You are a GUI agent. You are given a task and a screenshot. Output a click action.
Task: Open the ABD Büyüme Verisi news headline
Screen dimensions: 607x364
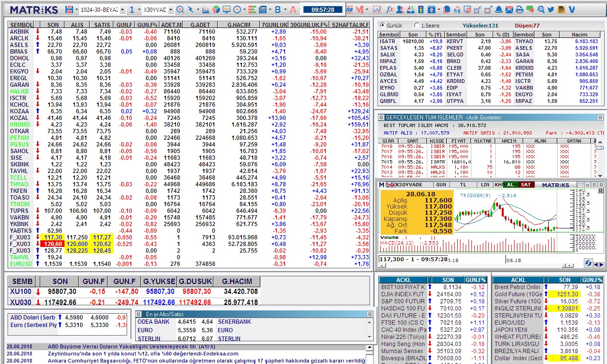[x=131, y=346]
